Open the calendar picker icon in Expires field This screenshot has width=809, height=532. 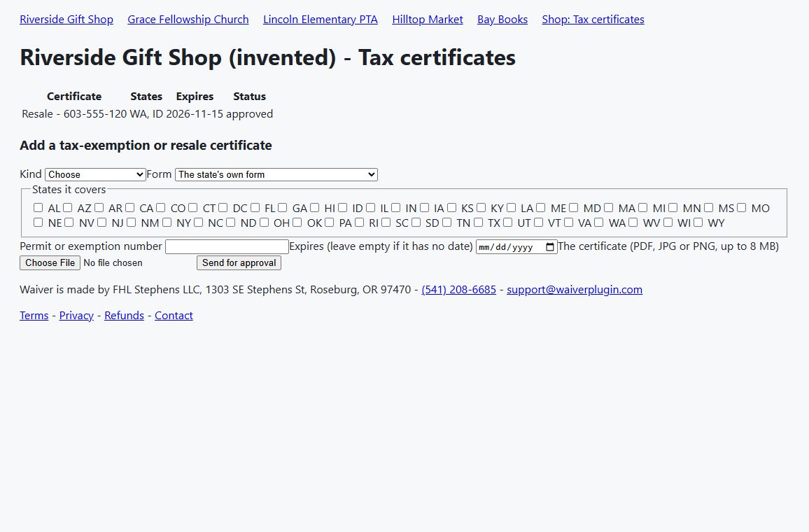tap(550, 247)
